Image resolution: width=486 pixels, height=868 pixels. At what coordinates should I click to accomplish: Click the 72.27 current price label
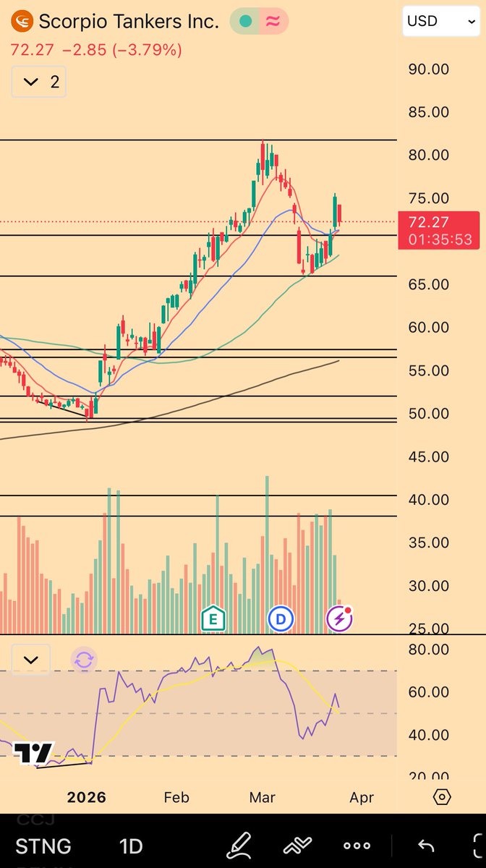coord(428,222)
